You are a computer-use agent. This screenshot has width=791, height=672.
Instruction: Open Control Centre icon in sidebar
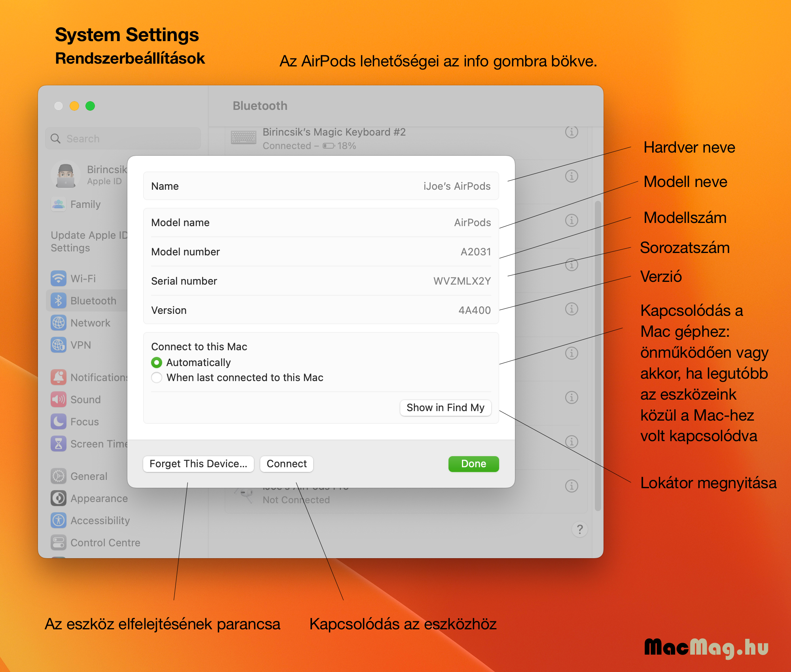(x=59, y=542)
